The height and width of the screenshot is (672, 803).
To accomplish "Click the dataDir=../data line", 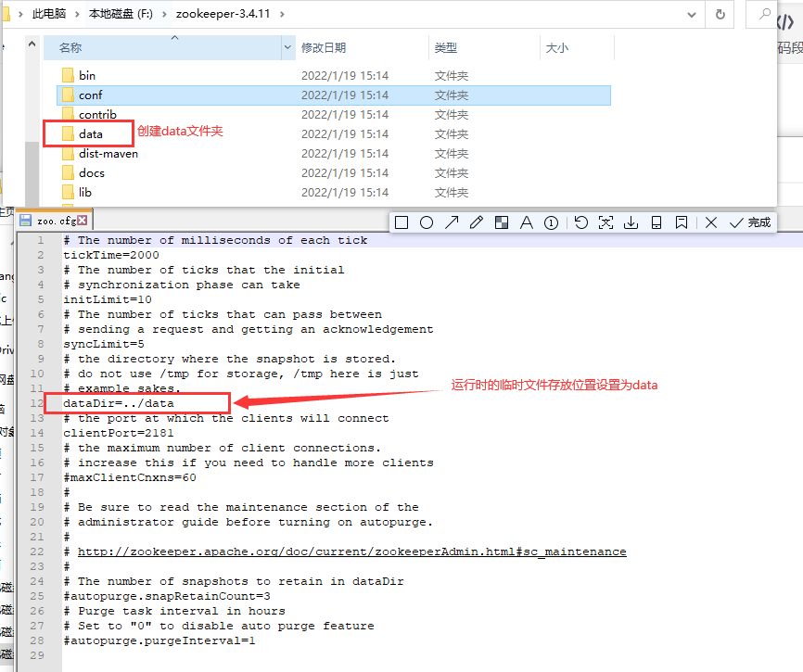I will click(x=119, y=403).
